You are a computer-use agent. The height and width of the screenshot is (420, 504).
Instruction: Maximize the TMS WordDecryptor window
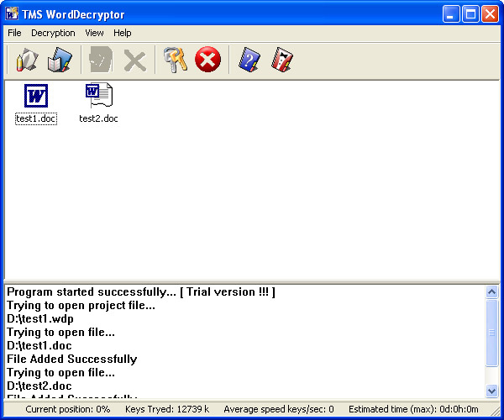tap(470, 14)
